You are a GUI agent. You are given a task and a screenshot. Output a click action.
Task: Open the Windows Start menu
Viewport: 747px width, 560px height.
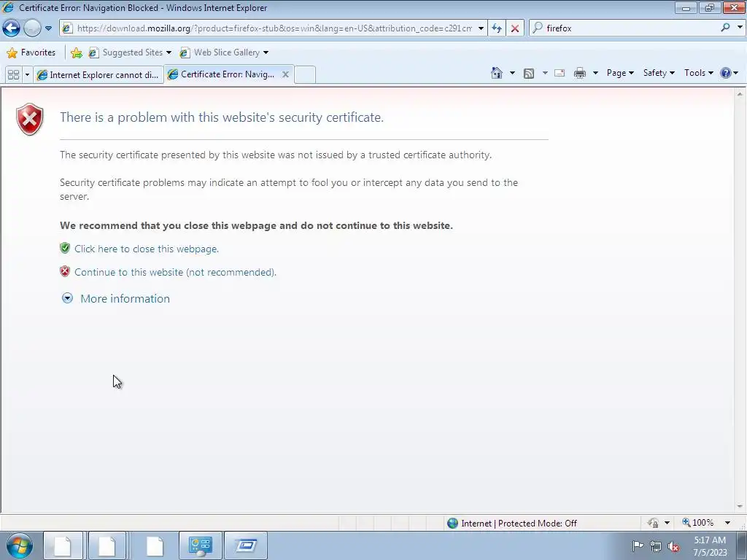tap(20, 545)
